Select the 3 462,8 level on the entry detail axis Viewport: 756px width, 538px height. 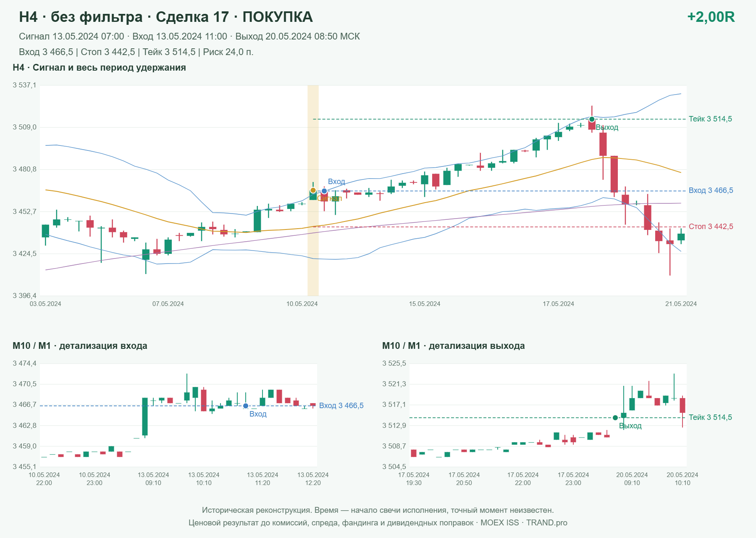point(24,426)
